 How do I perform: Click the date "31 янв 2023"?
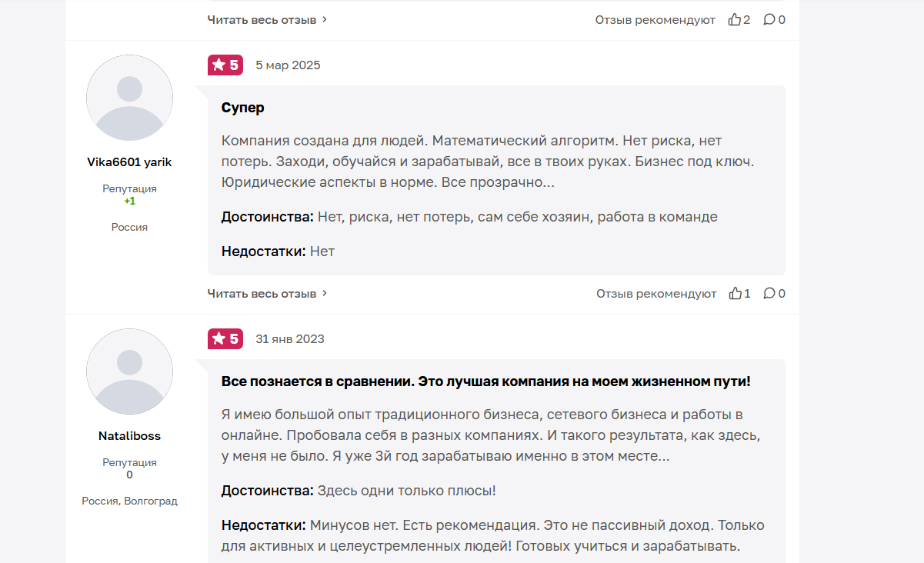(290, 339)
